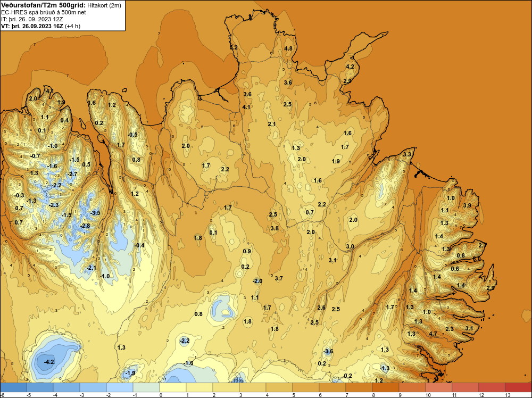Click the 4.2 temperature reading
532x398 pixels.
[x=350, y=67]
